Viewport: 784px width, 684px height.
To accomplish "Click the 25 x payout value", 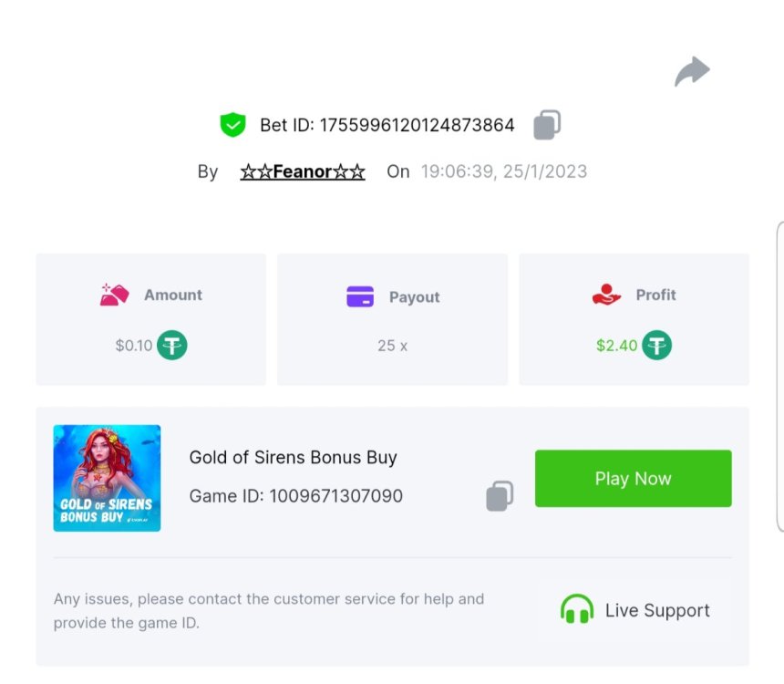I will click(x=392, y=346).
